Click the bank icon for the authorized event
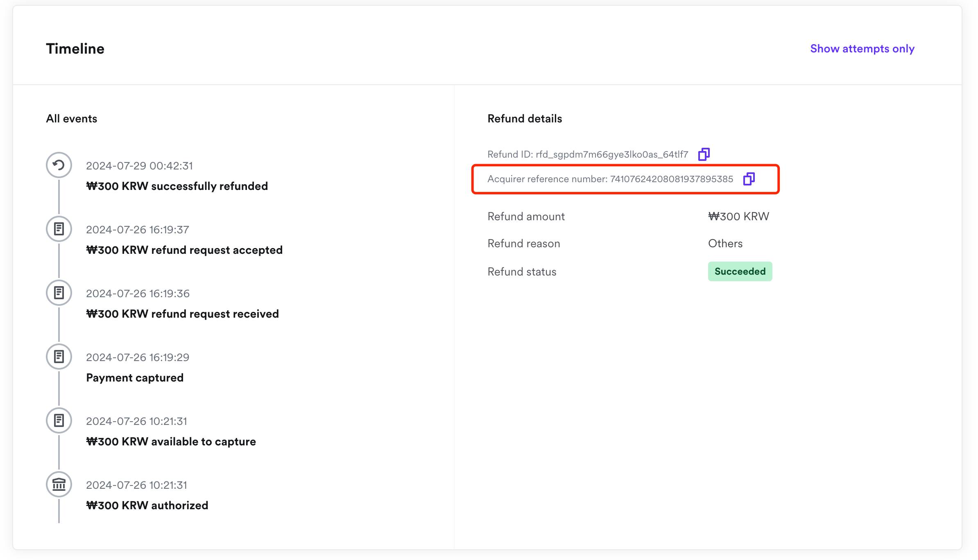Screen dimensions: 978x560 point(59,484)
